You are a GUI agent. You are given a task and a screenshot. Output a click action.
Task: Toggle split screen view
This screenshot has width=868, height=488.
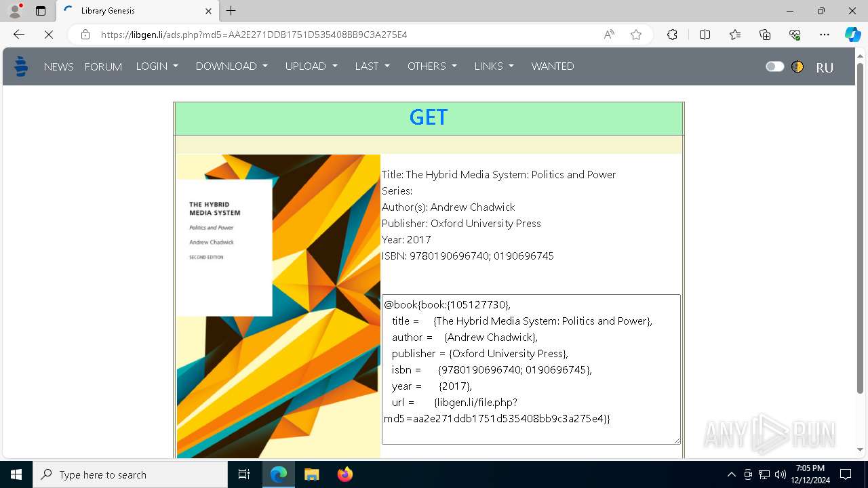coord(705,35)
